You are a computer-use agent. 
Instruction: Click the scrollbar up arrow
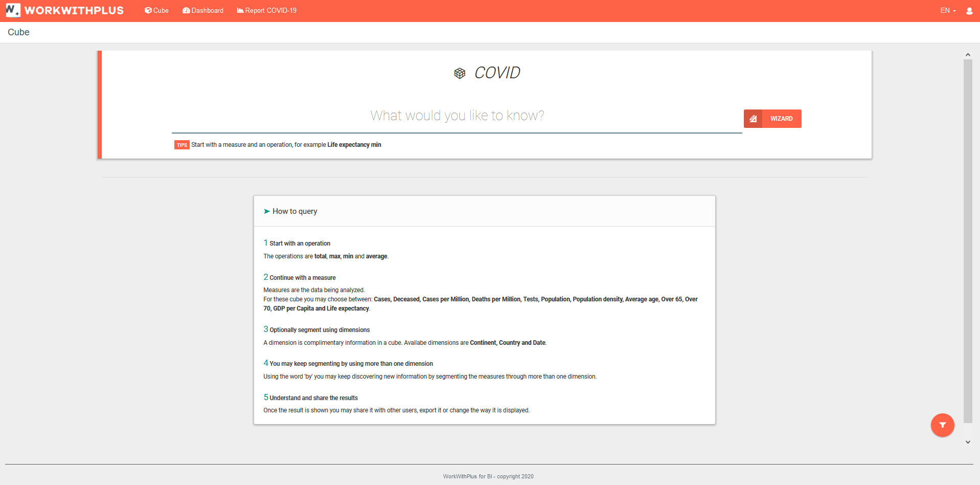tap(968, 55)
